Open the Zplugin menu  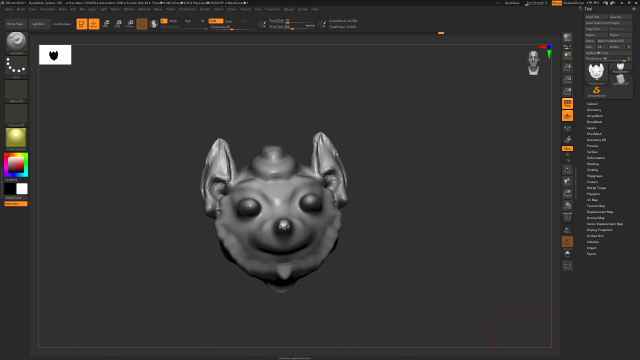289,9
